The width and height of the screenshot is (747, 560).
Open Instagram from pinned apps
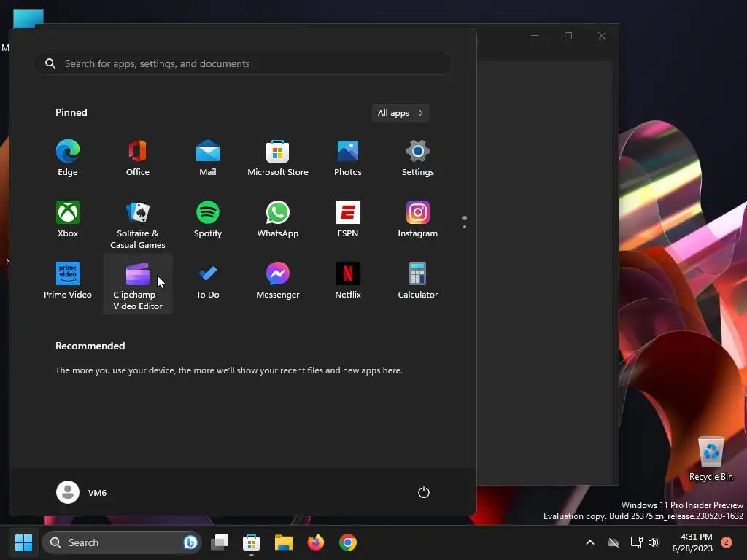(x=418, y=219)
